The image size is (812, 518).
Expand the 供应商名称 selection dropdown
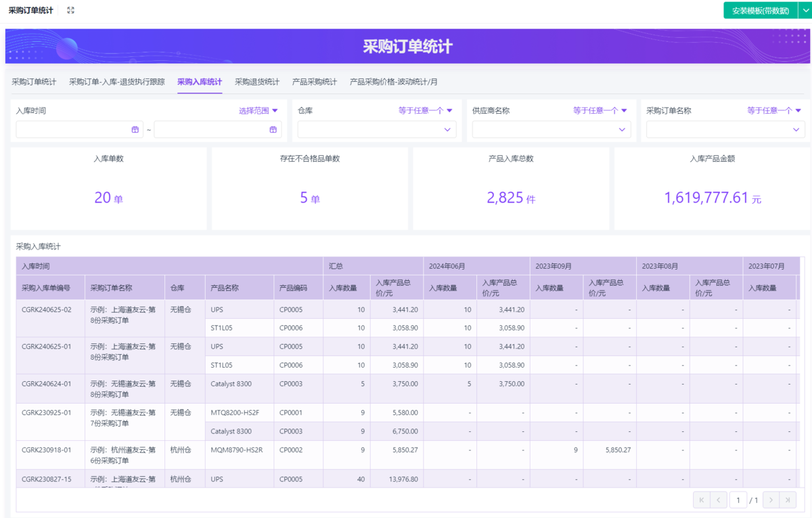[622, 129]
